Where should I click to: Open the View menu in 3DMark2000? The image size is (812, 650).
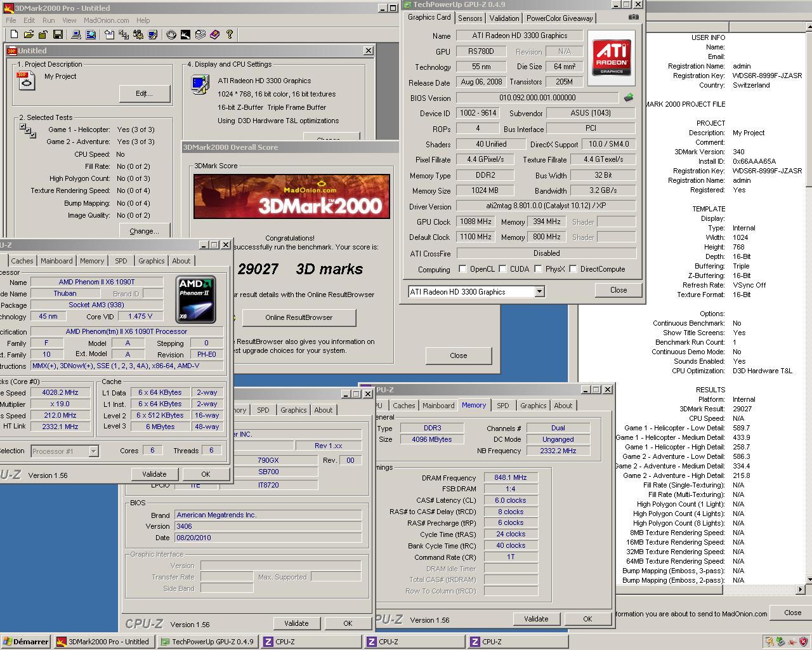click(x=69, y=20)
